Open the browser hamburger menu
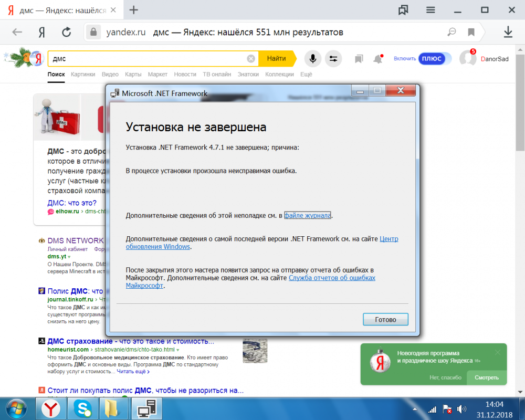This screenshot has height=420, width=525. coord(430,10)
